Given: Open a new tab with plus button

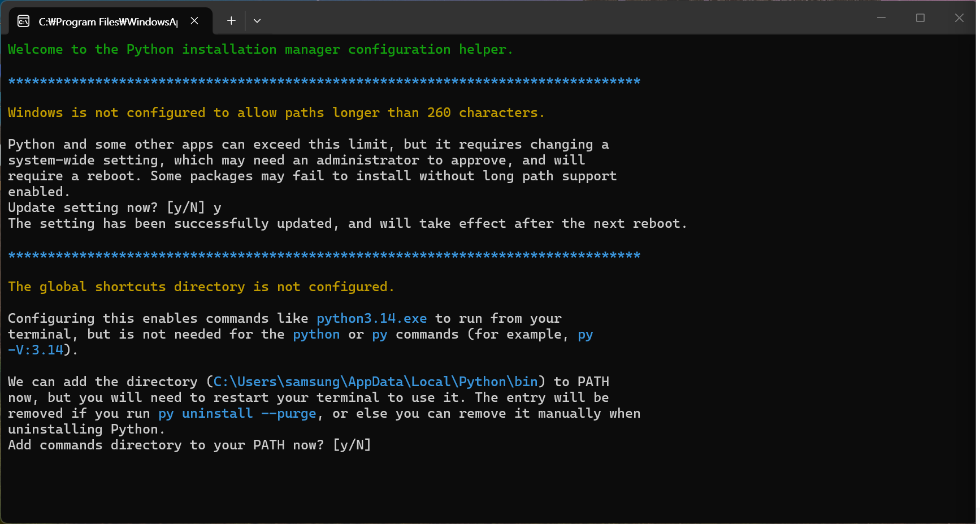Looking at the screenshot, I should [231, 21].
